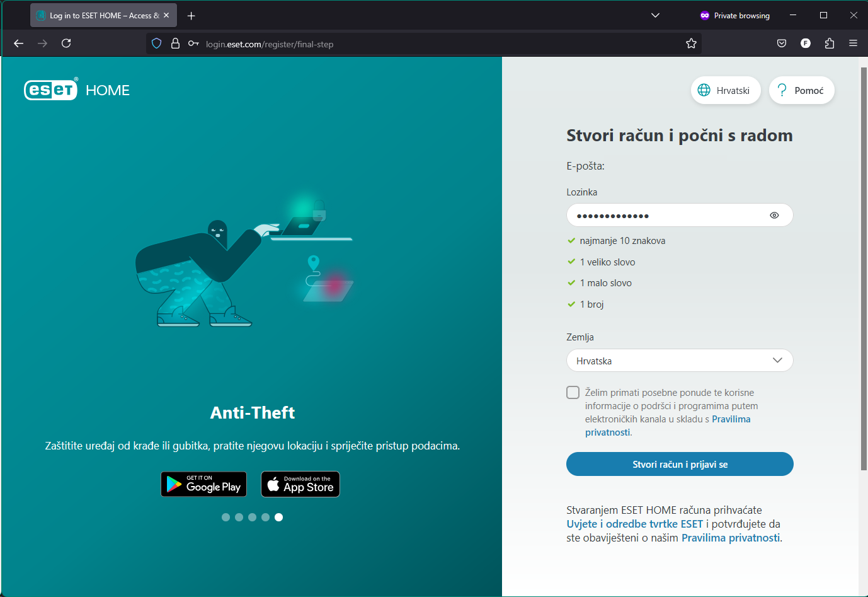Switch to the ESET HOME login tab
This screenshot has height=597, width=868.
(x=98, y=16)
